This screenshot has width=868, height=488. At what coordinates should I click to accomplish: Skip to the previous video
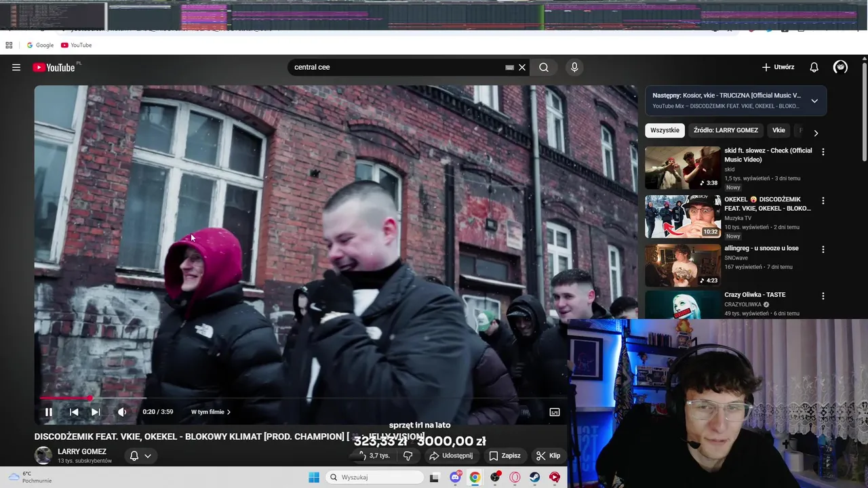coord(74,411)
